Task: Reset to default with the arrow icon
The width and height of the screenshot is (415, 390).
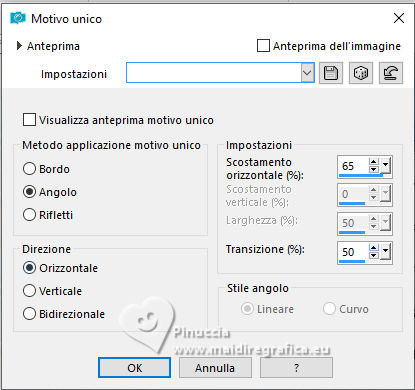Action: (x=391, y=73)
